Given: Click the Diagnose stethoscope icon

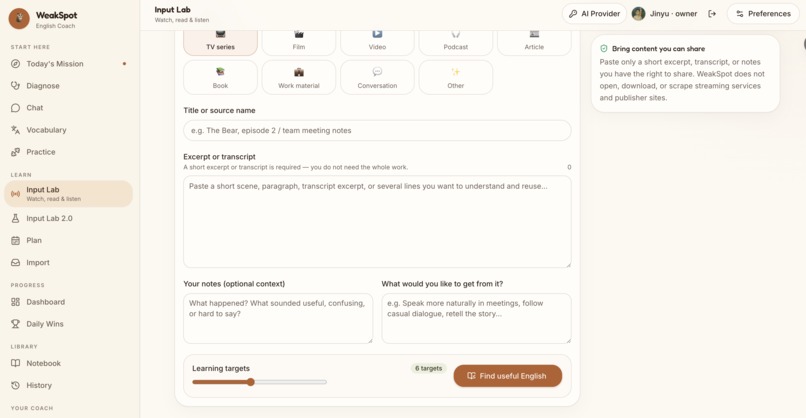Looking at the screenshot, I should pyautogui.click(x=15, y=86).
